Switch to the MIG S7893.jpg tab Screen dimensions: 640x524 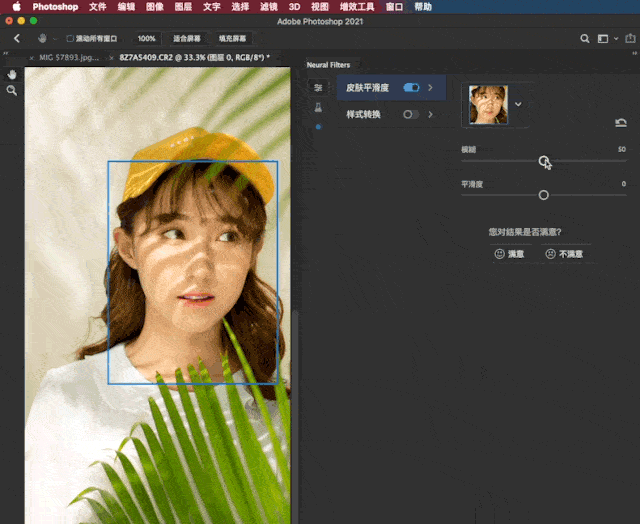(x=69, y=58)
